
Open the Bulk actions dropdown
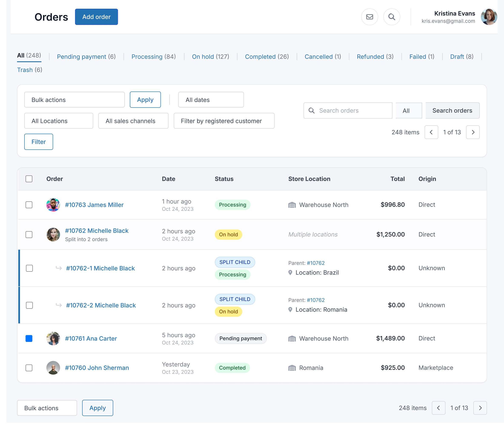(74, 99)
